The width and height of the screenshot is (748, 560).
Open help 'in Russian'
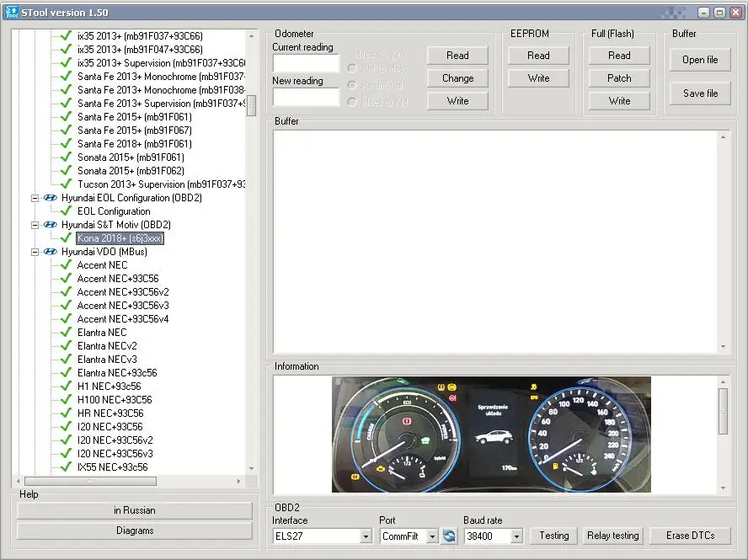tap(135, 510)
